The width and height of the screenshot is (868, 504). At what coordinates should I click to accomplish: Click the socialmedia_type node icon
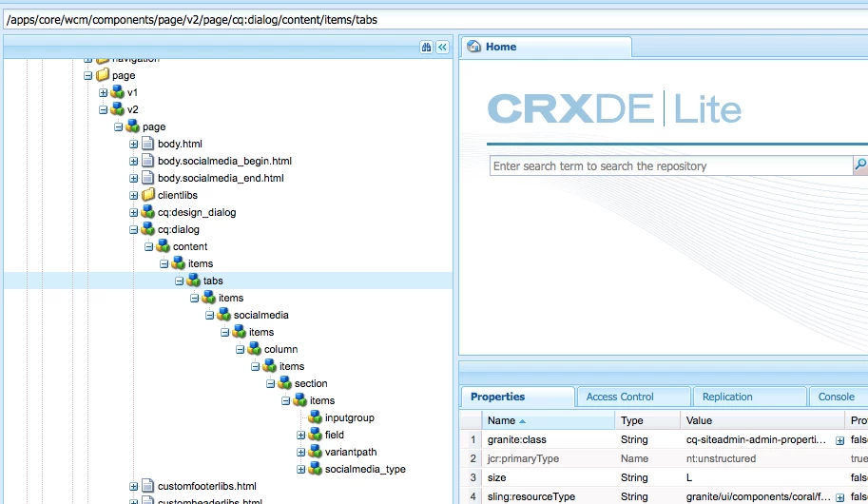[x=315, y=469]
